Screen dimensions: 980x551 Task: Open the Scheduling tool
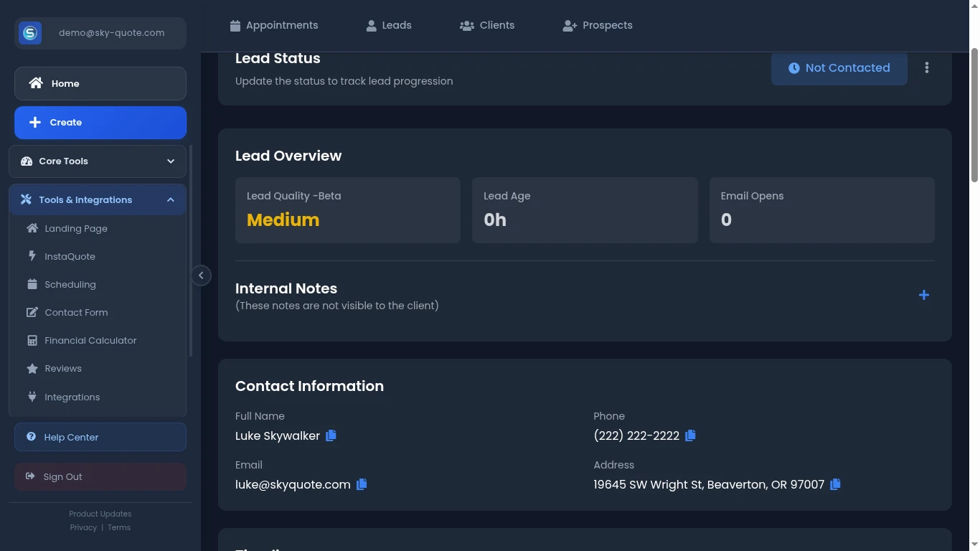(70, 284)
